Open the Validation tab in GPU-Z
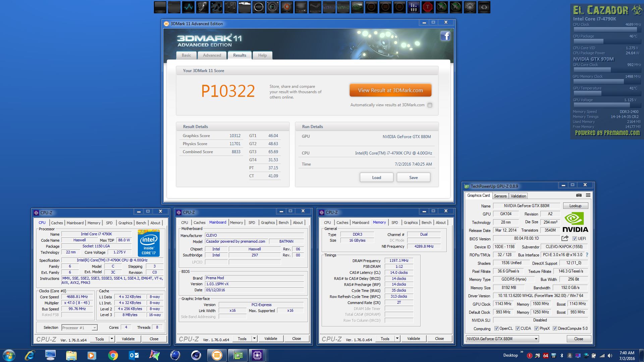Viewport: 644px width, 362px height. 518,196
